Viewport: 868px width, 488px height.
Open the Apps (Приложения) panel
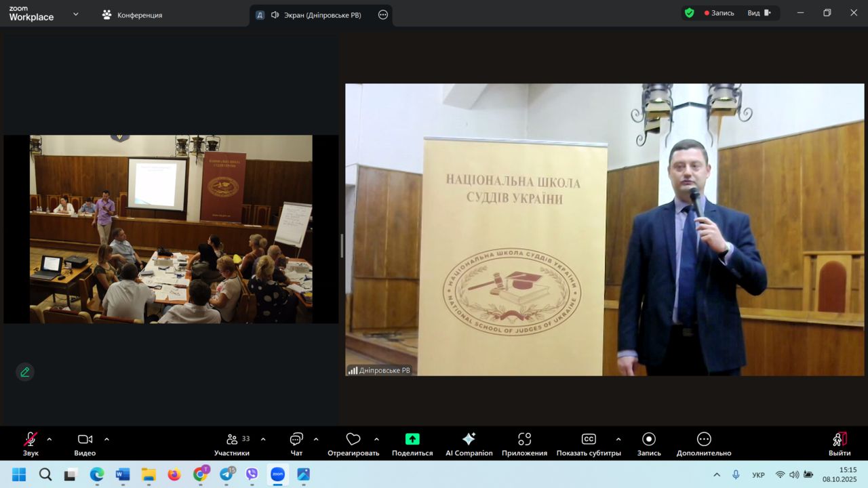524,444
